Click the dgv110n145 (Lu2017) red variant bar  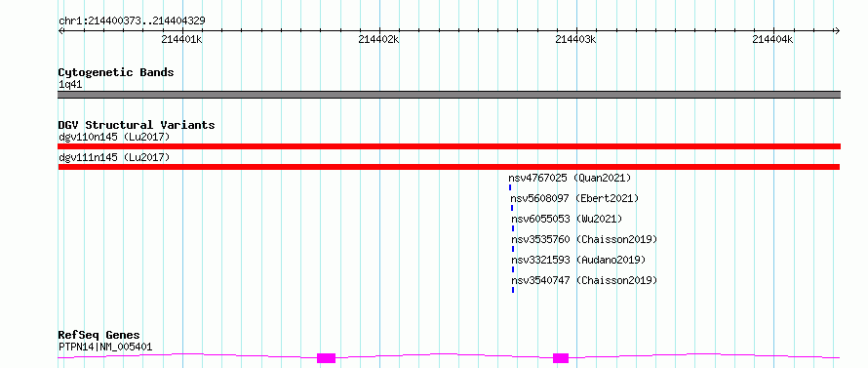point(449,146)
